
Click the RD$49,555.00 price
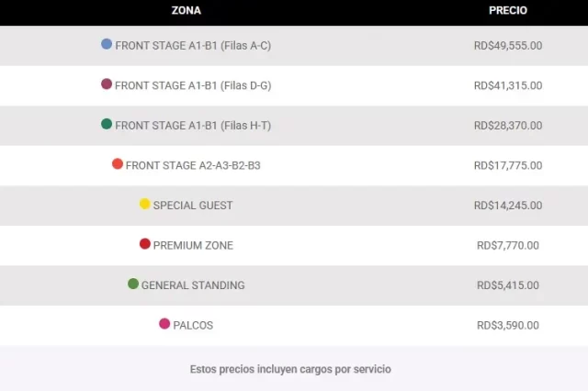[x=508, y=46]
